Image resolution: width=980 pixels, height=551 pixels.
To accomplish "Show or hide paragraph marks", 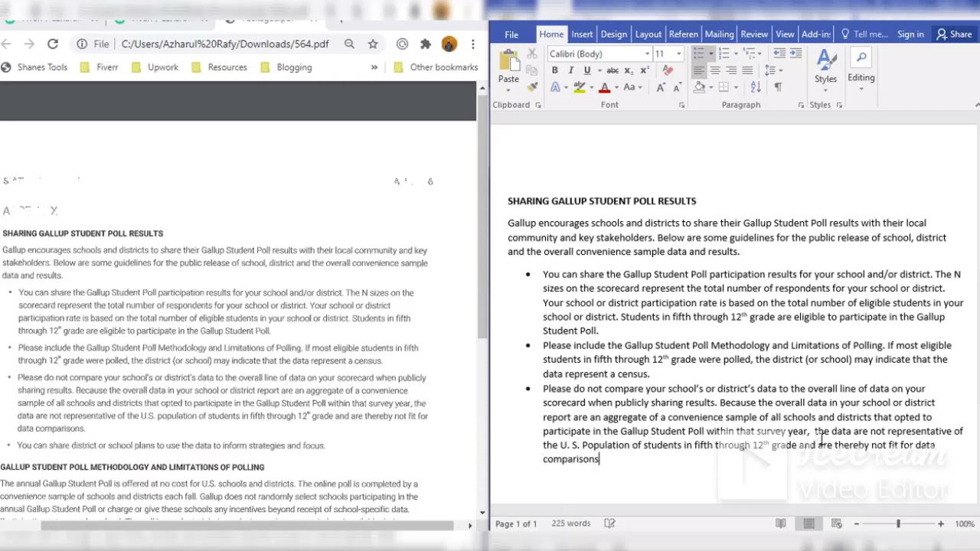I will (x=778, y=87).
